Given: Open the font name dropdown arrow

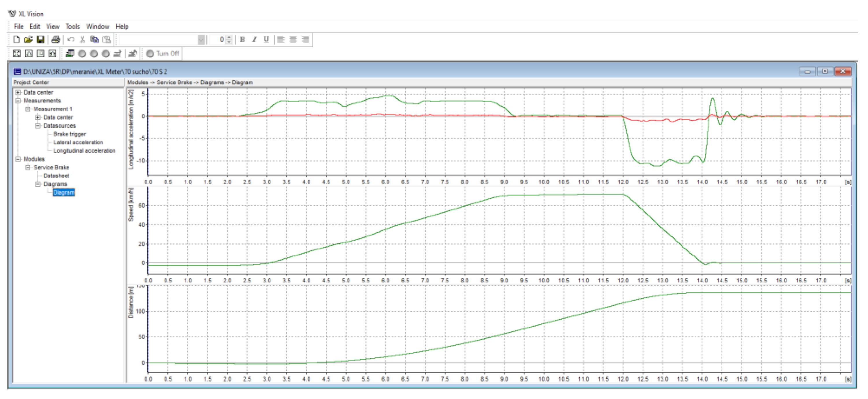Looking at the screenshot, I should pyautogui.click(x=201, y=39).
